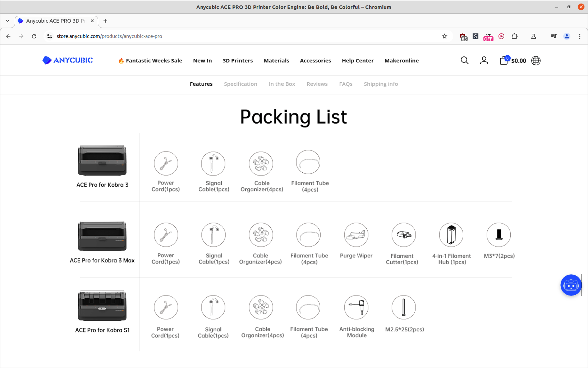Viewport: 588px width, 368px height.
Task: Click the Packing List heading
Action: tap(294, 117)
